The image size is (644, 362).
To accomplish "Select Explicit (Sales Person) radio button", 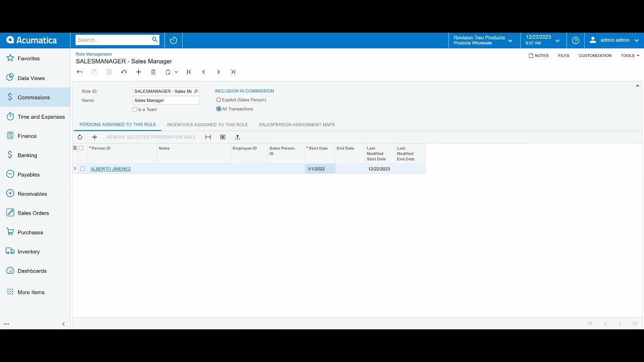I will point(219,100).
